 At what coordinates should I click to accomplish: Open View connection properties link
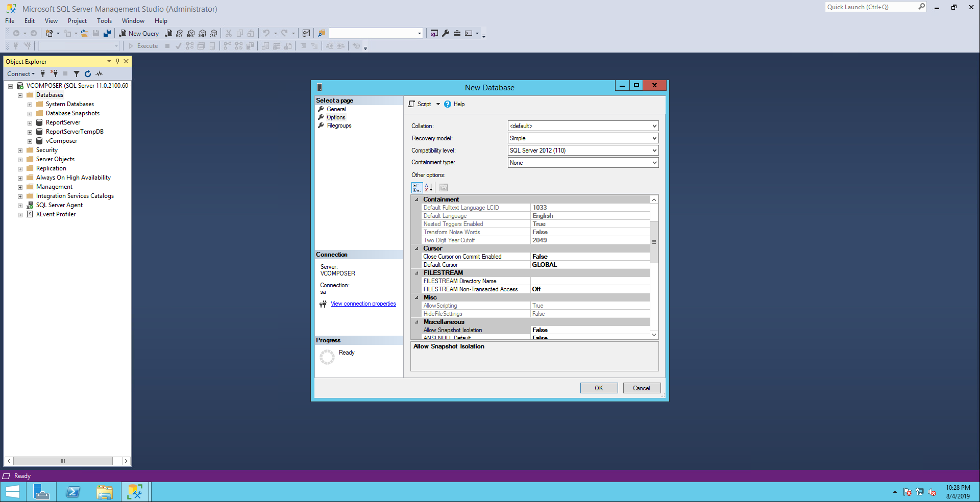point(363,304)
